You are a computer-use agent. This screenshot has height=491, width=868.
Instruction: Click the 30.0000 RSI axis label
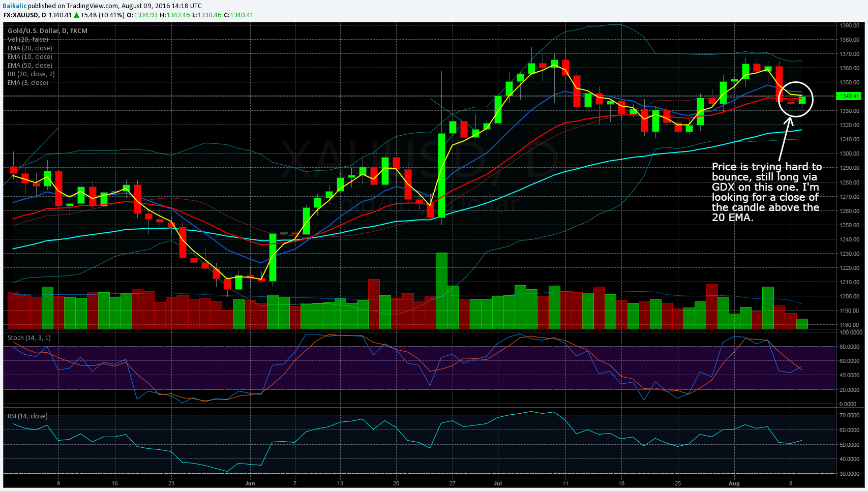[851, 474]
